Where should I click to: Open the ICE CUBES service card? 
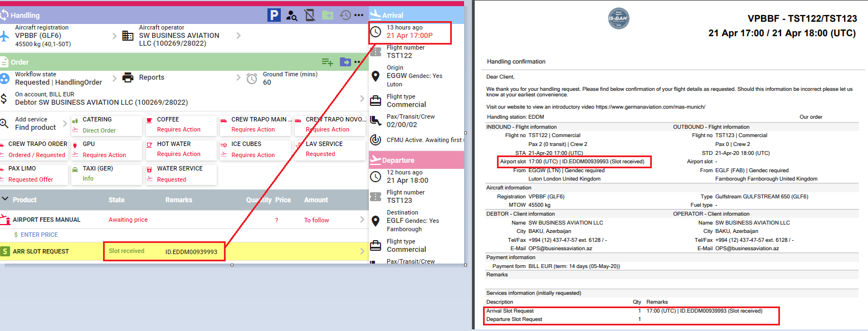coord(255,149)
